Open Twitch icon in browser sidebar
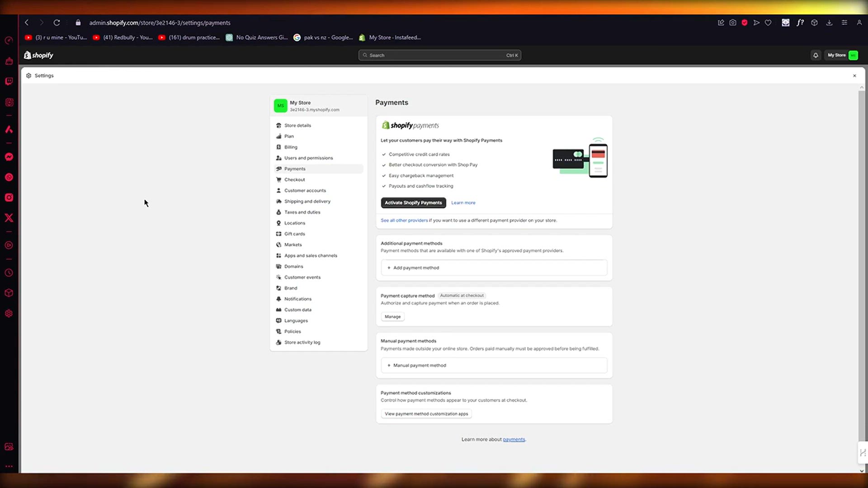Viewport: 868px width, 488px height. click(9, 81)
